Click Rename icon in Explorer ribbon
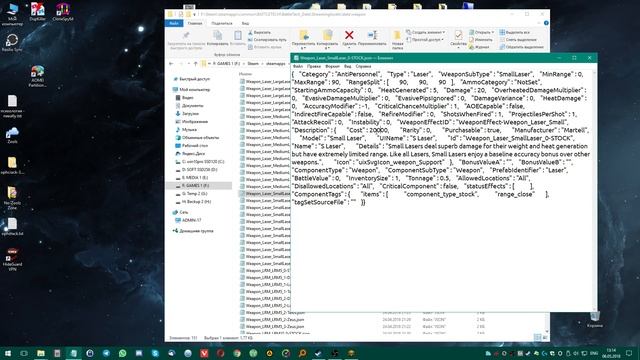Viewport: 640px width, 360px height. (x=372, y=35)
